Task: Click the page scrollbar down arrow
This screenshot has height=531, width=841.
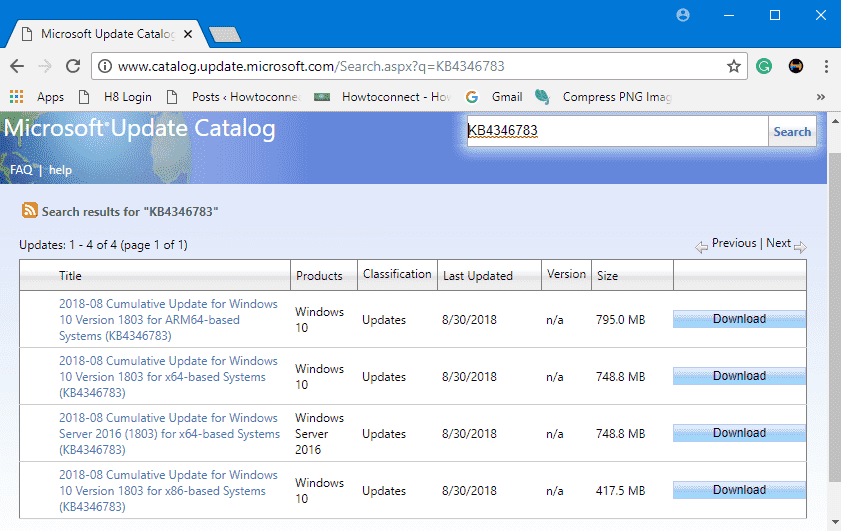Action: 835,522
